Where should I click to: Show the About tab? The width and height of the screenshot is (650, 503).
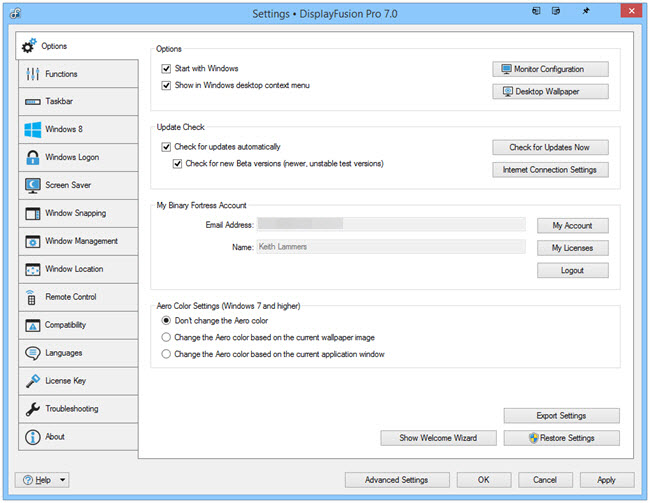[x=78, y=437]
